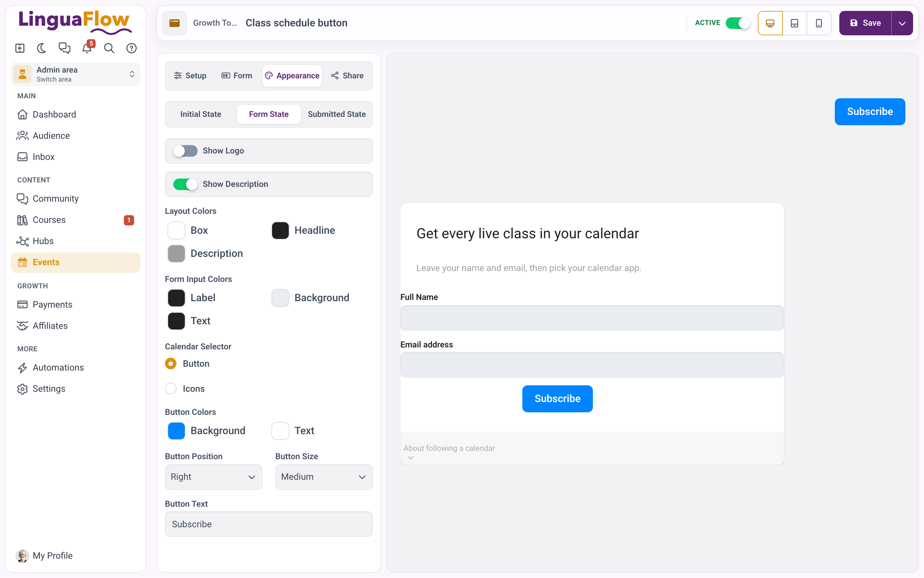Enable the Show Logo toggle

pos(185,151)
